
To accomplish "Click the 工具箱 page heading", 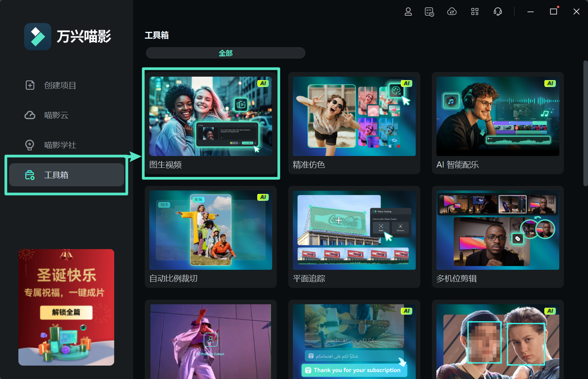I will 157,35.
